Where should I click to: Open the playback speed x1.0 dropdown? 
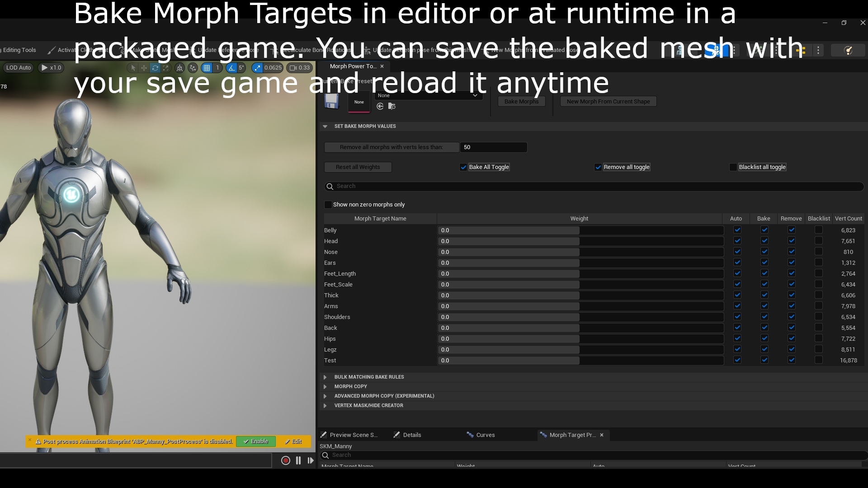[x=51, y=68]
